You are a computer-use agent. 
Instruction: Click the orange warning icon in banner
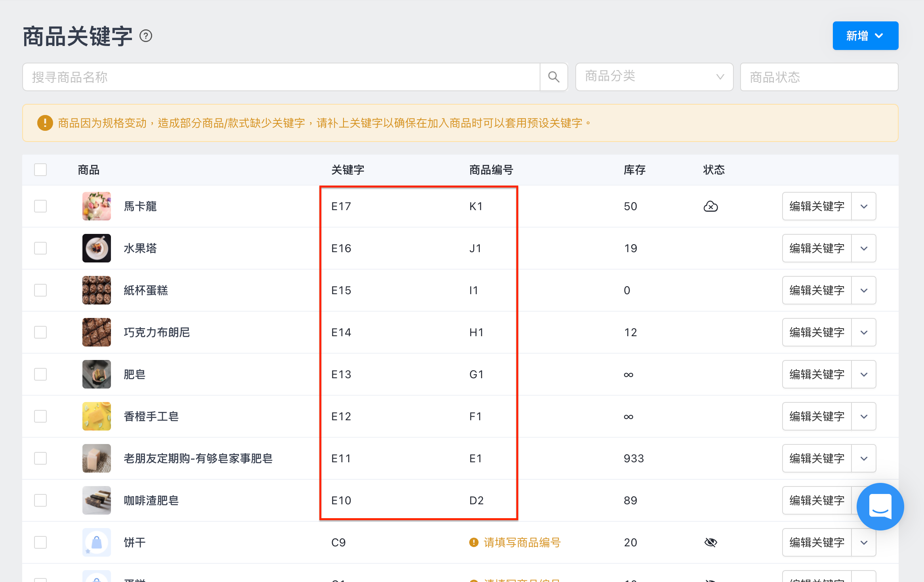coord(45,123)
